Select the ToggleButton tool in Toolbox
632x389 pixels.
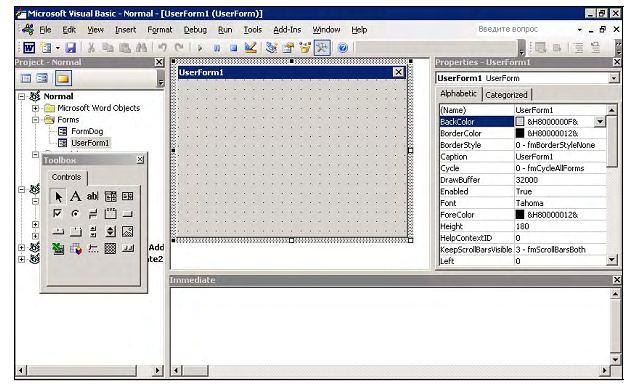[x=93, y=214]
